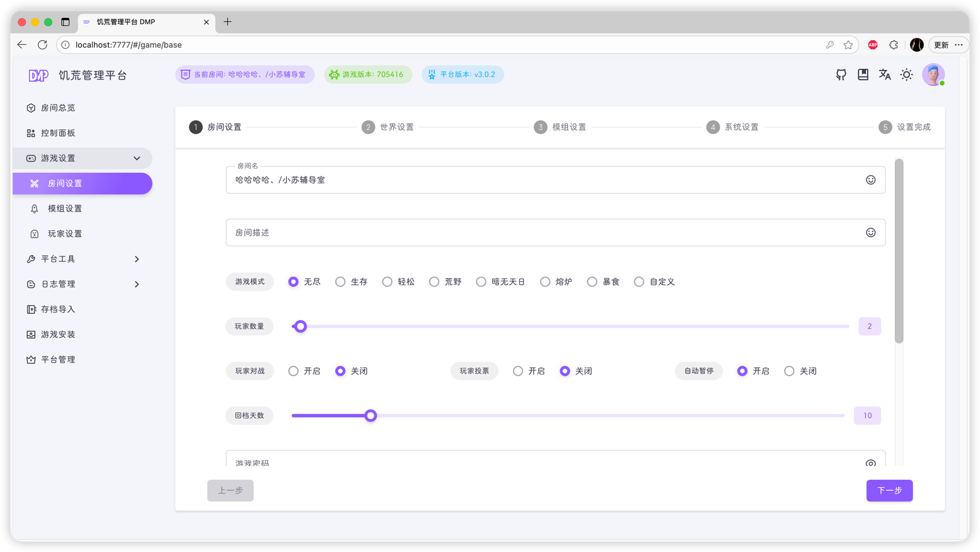Open emoji picker in room name field
Screen dimensions: 980x552
coord(871,180)
